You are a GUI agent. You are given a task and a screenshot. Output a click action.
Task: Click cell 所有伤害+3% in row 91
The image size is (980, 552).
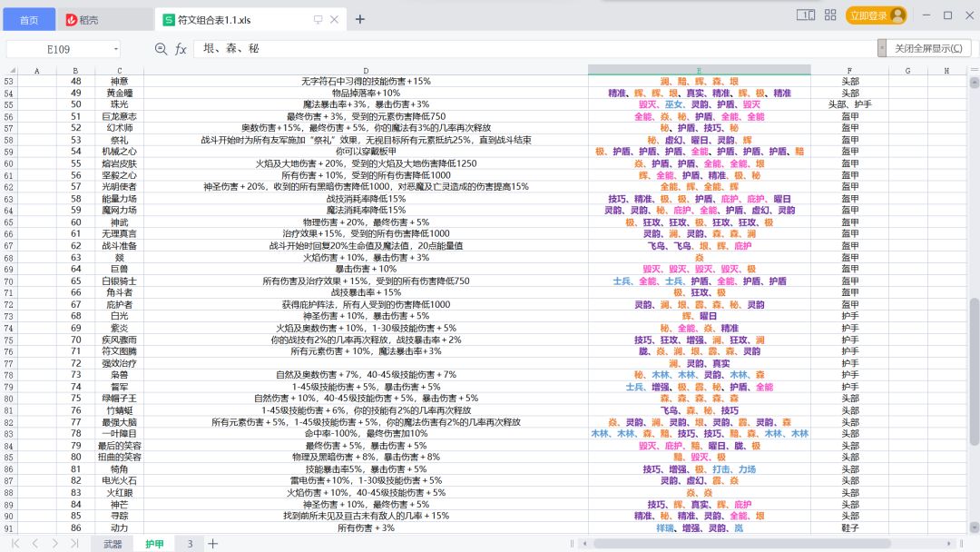click(x=366, y=528)
